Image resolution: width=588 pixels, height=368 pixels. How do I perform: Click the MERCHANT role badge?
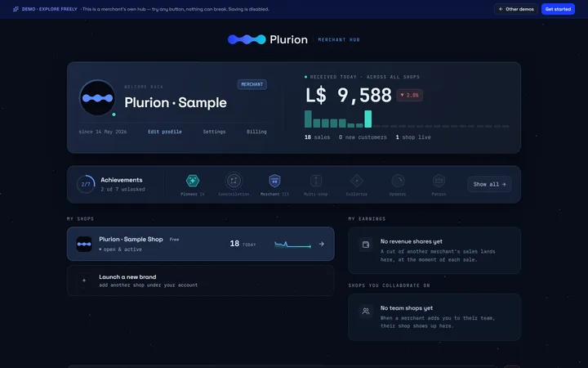[252, 84]
